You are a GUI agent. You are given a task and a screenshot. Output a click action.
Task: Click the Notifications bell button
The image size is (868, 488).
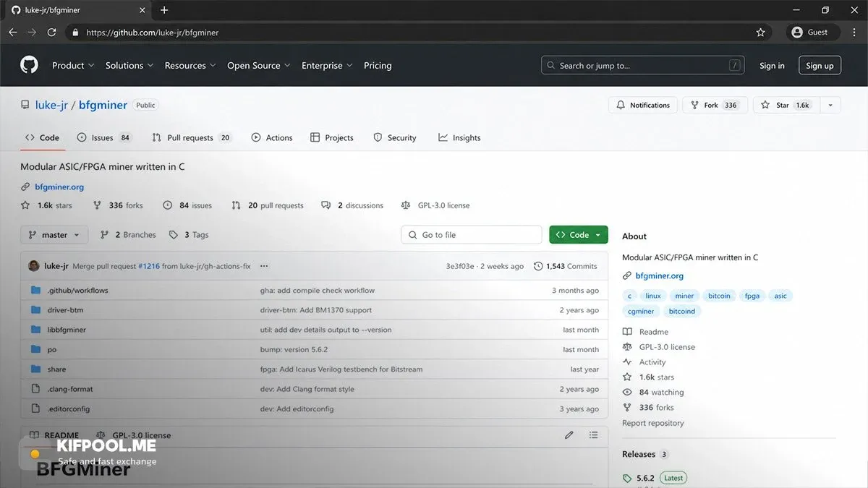tap(643, 105)
